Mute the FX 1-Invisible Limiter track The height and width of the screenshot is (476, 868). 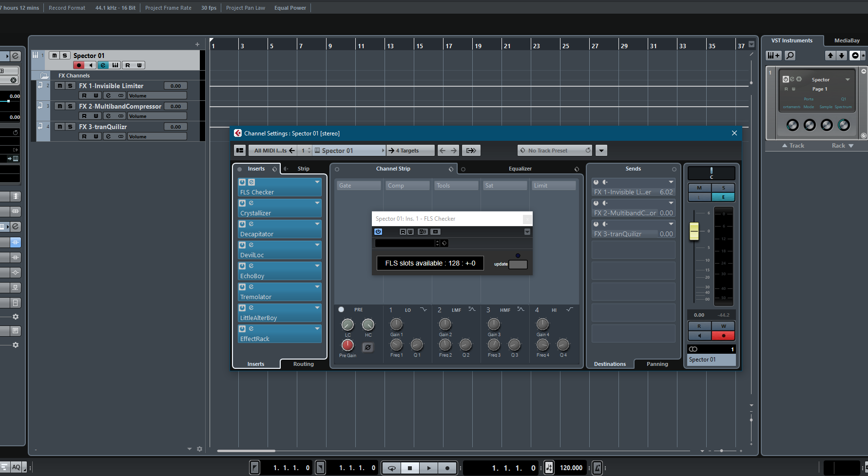(x=59, y=86)
